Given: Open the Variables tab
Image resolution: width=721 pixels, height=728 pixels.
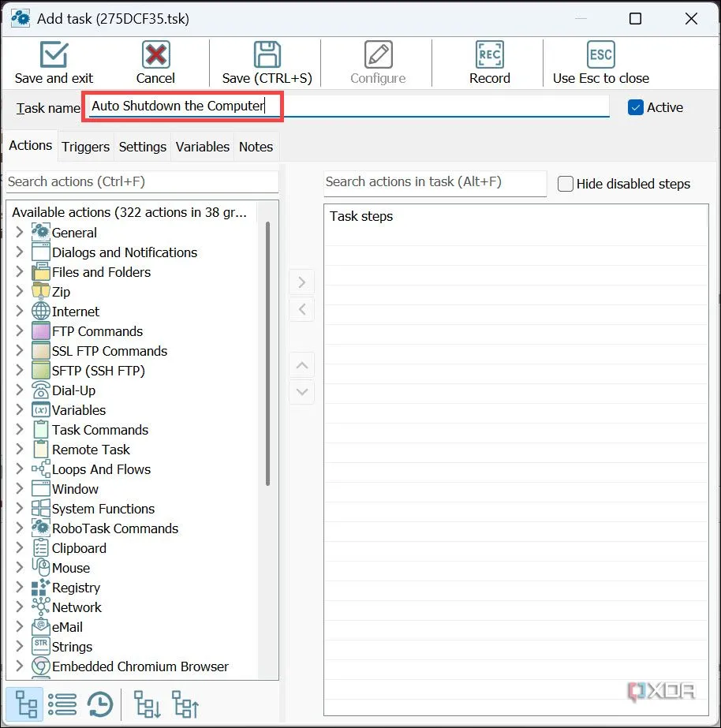Looking at the screenshot, I should 203,147.
